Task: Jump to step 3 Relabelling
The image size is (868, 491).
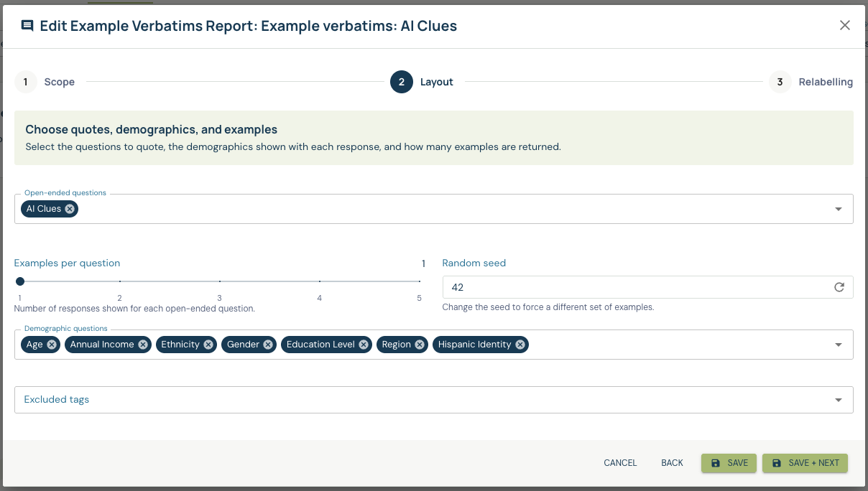Action: click(811, 82)
